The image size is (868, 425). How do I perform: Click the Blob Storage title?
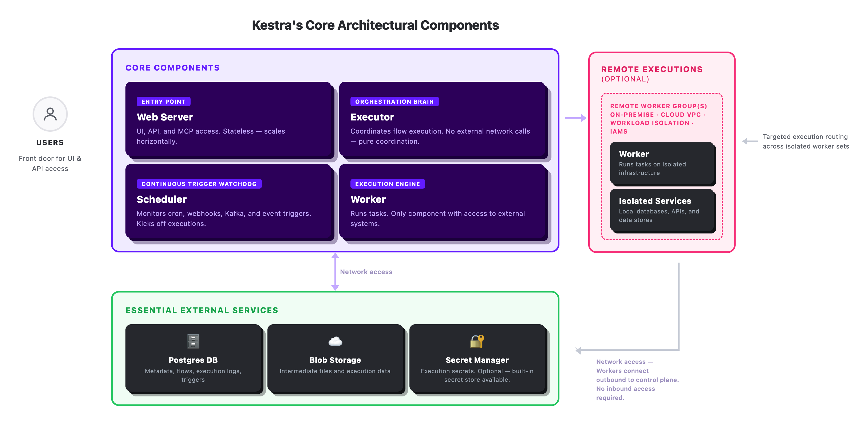tap(335, 360)
